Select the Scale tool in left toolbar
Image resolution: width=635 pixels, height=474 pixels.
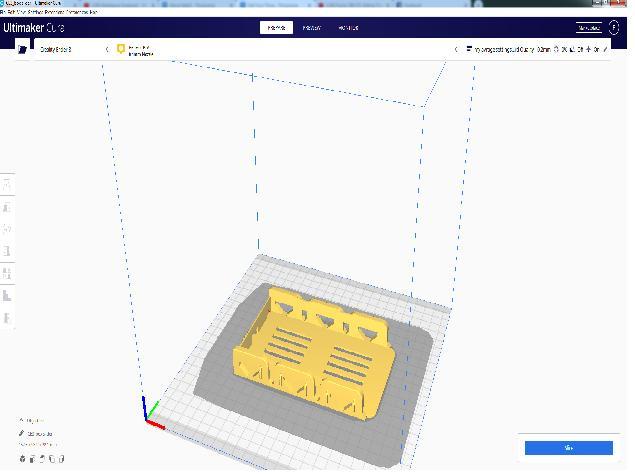7,207
